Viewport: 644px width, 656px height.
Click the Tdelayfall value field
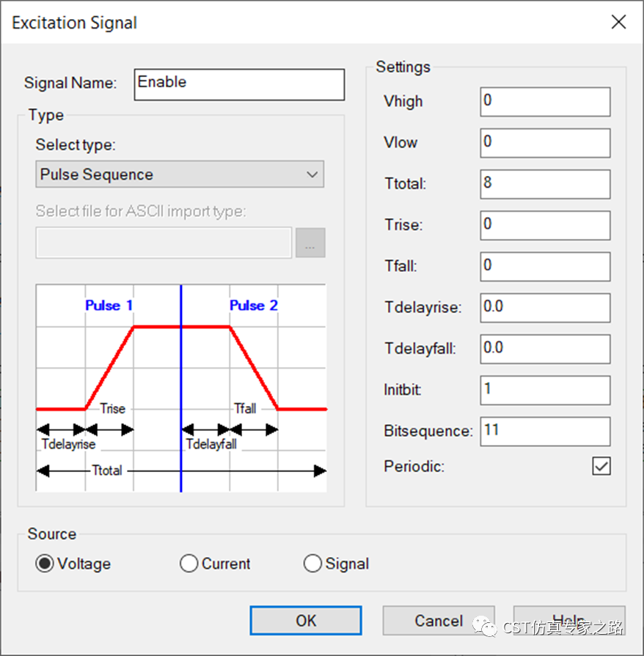point(544,348)
